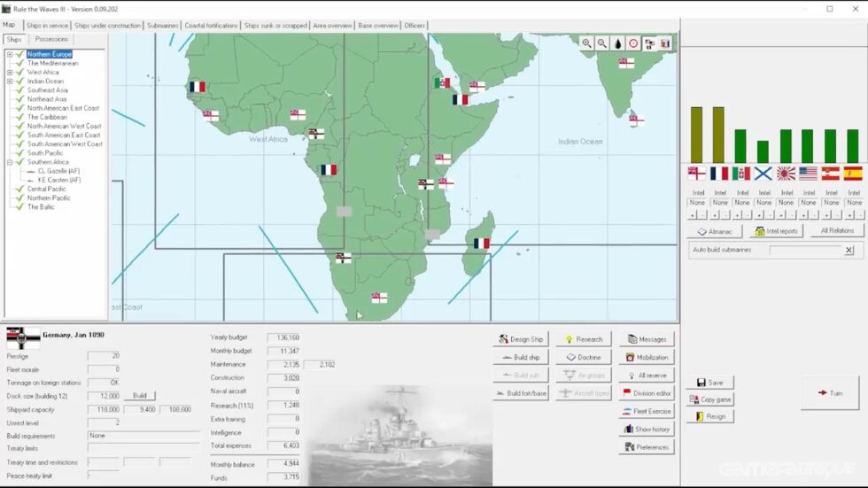Screen dimensions: 868x488
Task: Click Italian flag marker near the Red Sea
Action: coord(442,83)
